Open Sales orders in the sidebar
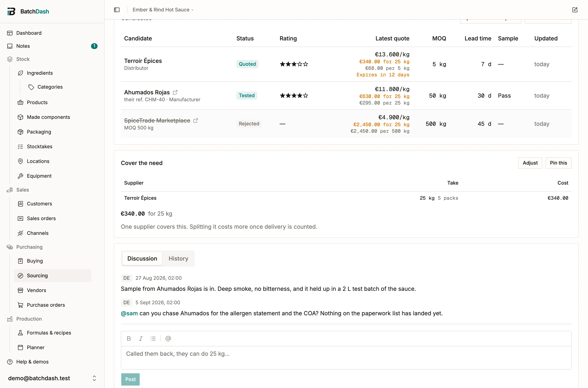This screenshot has width=588, height=388. (x=52, y=219)
